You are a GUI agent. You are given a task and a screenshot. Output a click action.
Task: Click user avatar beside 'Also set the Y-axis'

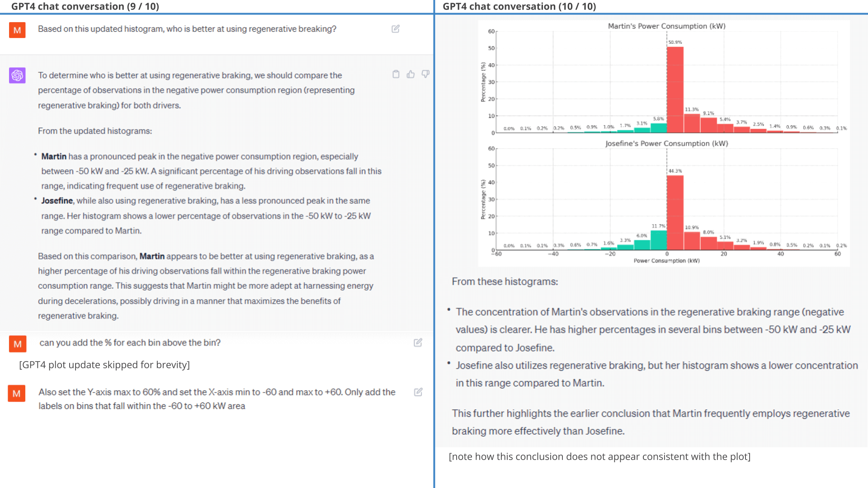(x=16, y=394)
